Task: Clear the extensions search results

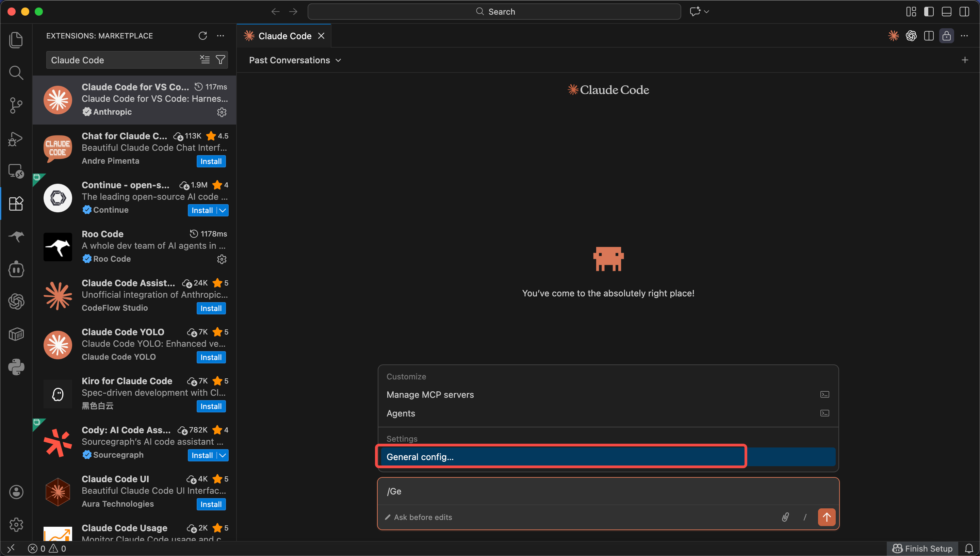Action: (205, 60)
